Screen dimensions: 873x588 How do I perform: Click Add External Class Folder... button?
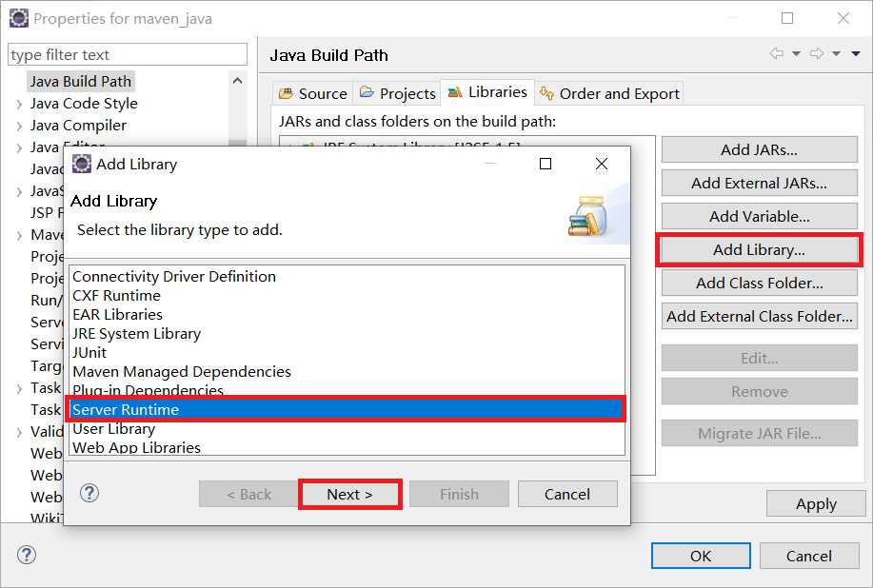(x=759, y=316)
